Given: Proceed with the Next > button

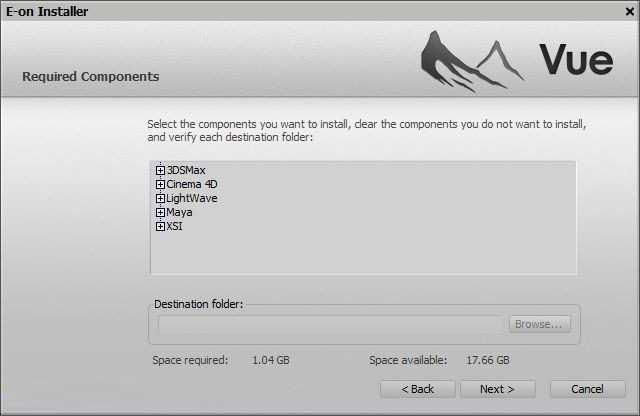Looking at the screenshot, I should (498, 389).
